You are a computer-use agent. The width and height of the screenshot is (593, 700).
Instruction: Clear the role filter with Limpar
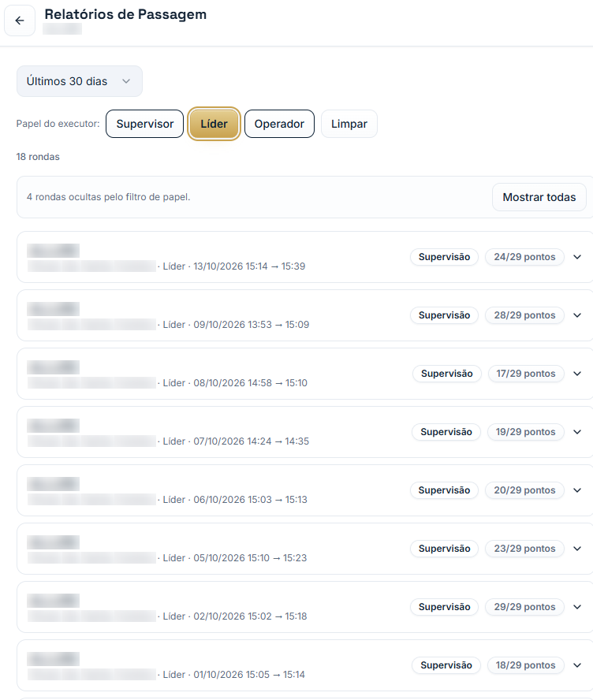pos(349,124)
